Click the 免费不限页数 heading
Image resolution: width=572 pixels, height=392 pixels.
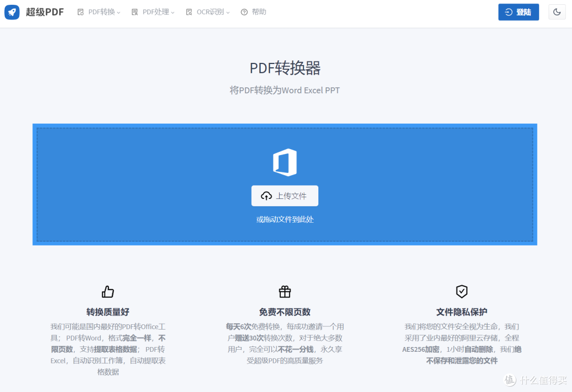(285, 312)
